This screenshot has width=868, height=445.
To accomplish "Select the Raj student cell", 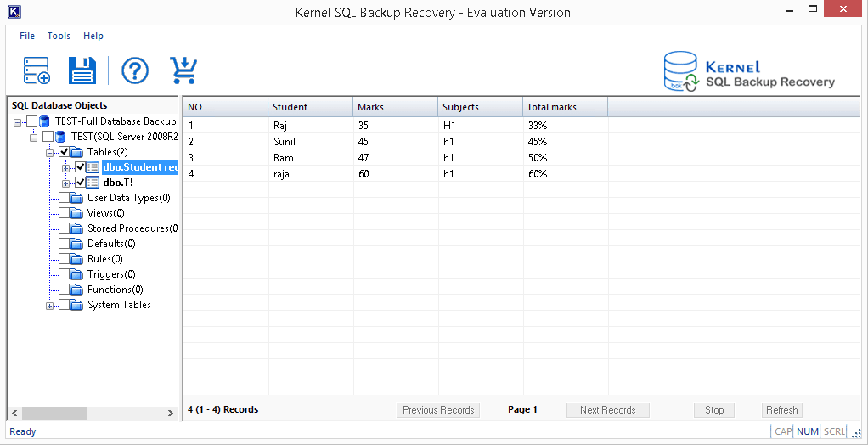I will pyautogui.click(x=311, y=125).
